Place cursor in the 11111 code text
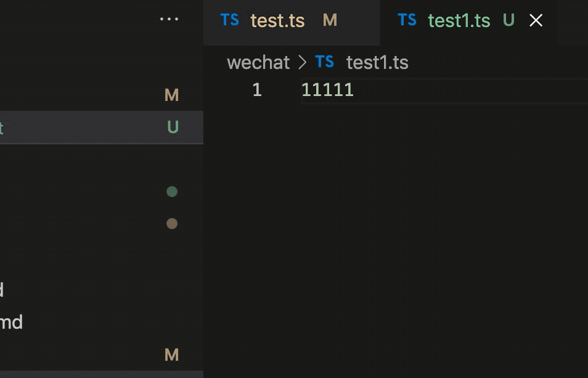The height and width of the screenshot is (378, 588). tap(327, 90)
